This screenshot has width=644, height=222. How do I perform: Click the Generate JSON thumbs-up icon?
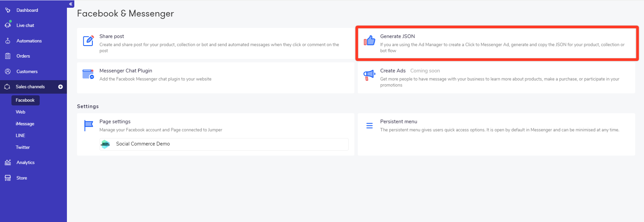pos(369,40)
